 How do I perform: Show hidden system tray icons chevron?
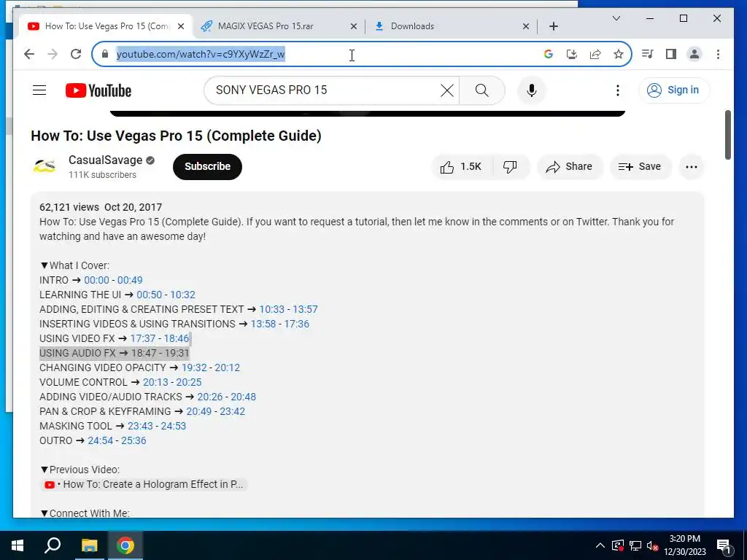pos(600,545)
